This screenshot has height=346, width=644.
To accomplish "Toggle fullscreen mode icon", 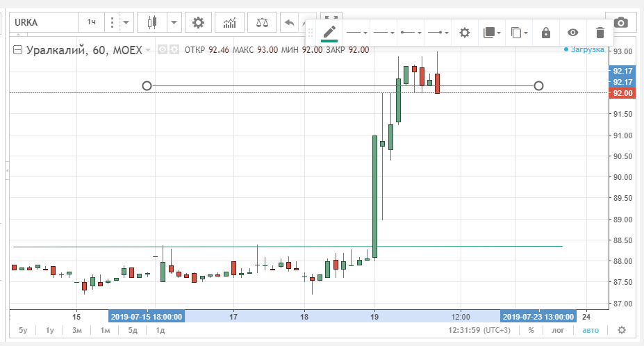I will pos(331,17).
